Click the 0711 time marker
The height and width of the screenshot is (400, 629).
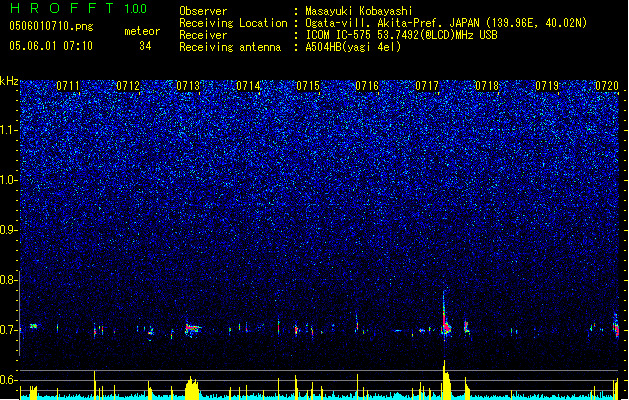point(68,86)
